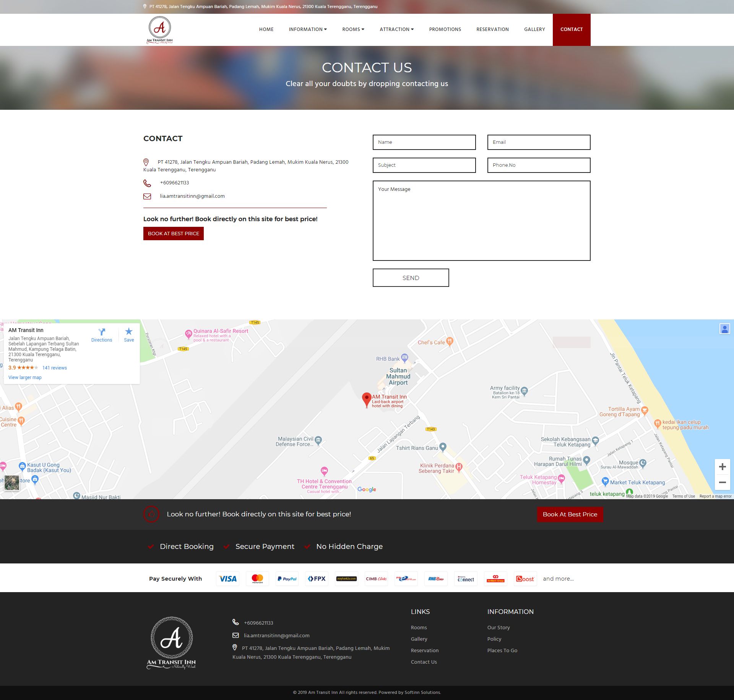The height and width of the screenshot is (700, 734).
Task: Click the AM Transit Inn header logo
Action: (x=160, y=30)
